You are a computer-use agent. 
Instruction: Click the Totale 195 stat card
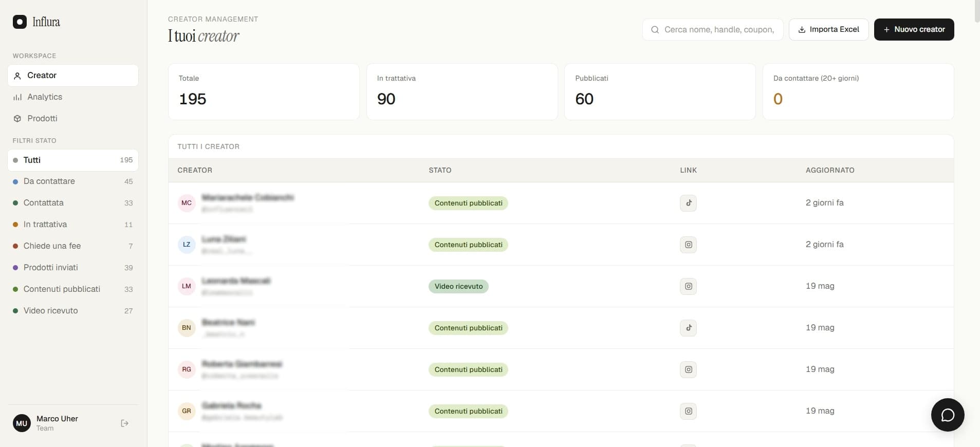[264, 92]
